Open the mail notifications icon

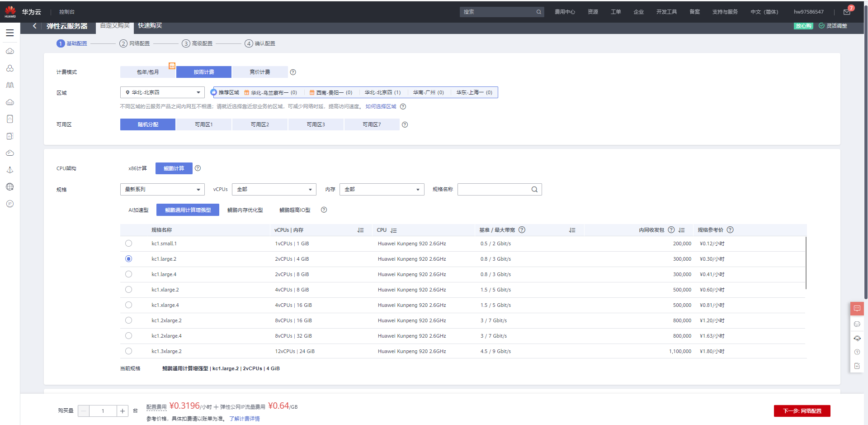[847, 12]
